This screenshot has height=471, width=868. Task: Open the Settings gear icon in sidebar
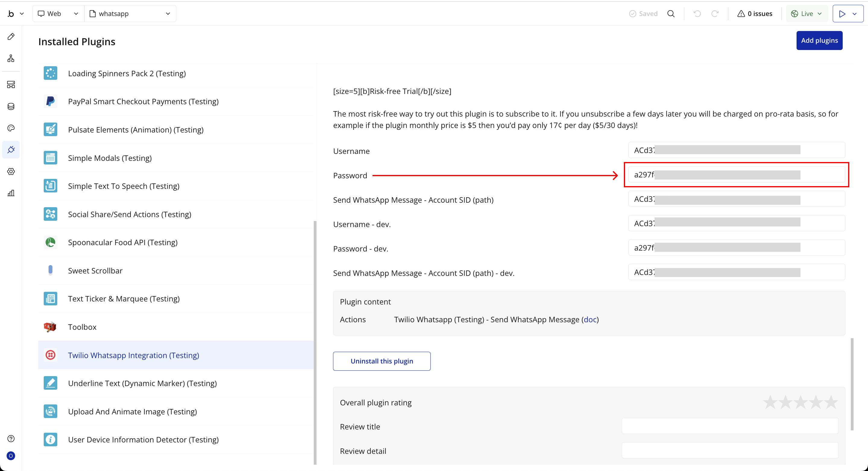(x=11, y=171)
